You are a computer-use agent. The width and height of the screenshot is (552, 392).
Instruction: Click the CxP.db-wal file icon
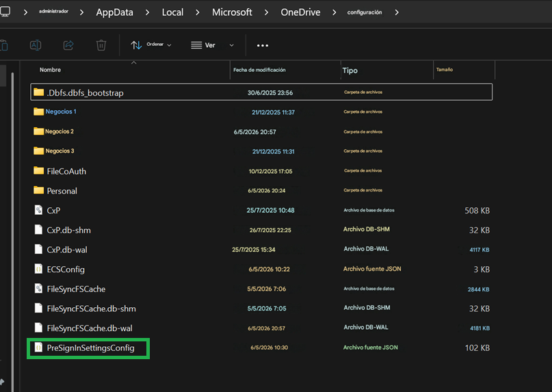coord(38,249)
